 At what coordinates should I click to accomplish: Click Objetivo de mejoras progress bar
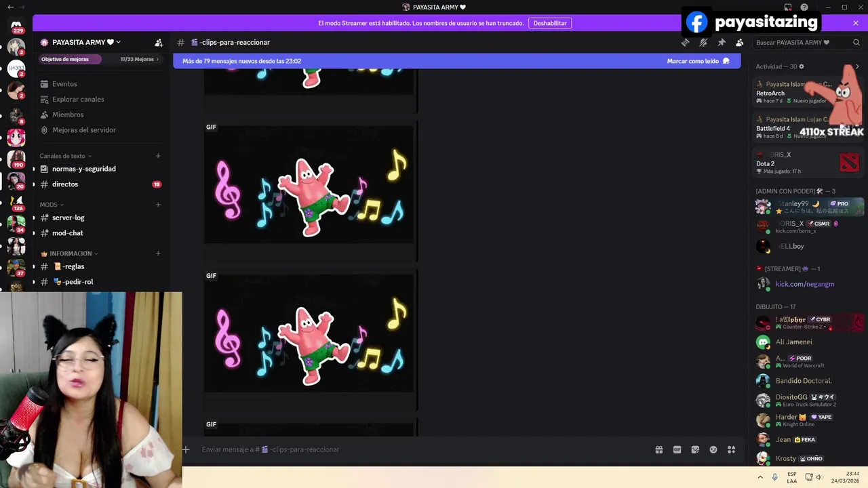70,59
